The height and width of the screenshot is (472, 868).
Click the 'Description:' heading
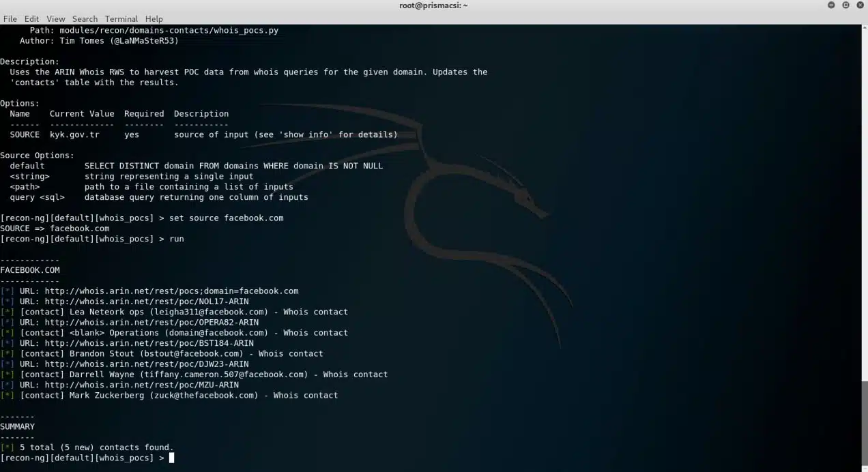(x=30, y=61)
